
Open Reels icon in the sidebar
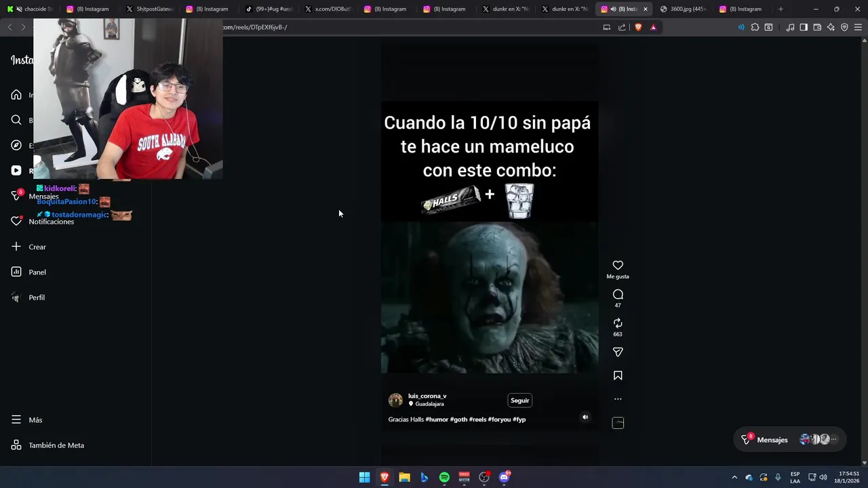click(x=16, y=171)
